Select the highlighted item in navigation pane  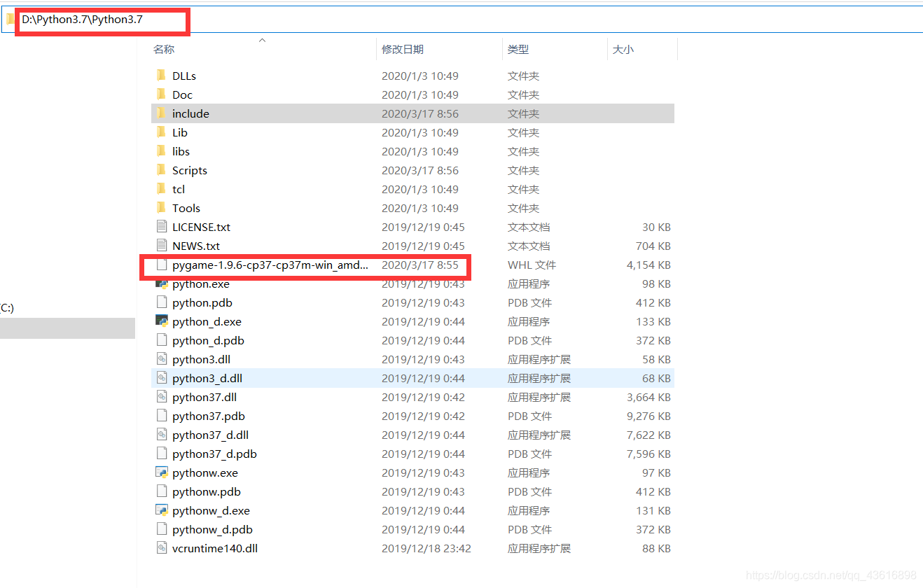click(67, 328)
